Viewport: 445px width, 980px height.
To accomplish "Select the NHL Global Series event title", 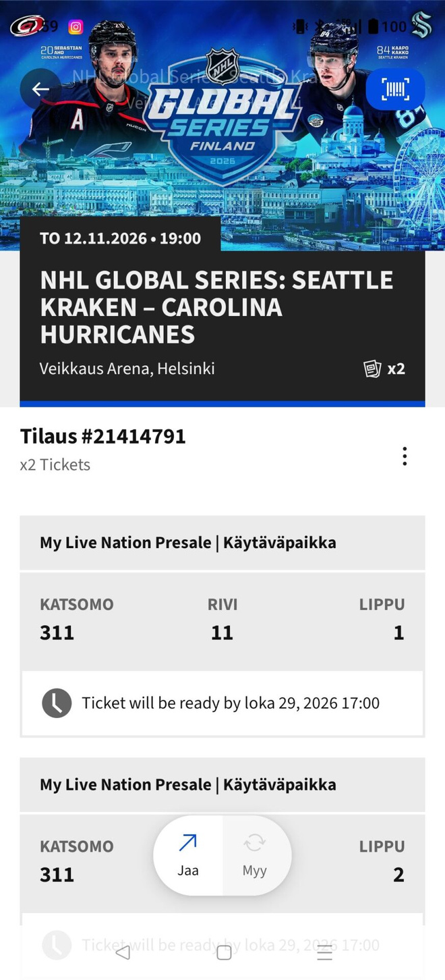I will coord(216,307).
